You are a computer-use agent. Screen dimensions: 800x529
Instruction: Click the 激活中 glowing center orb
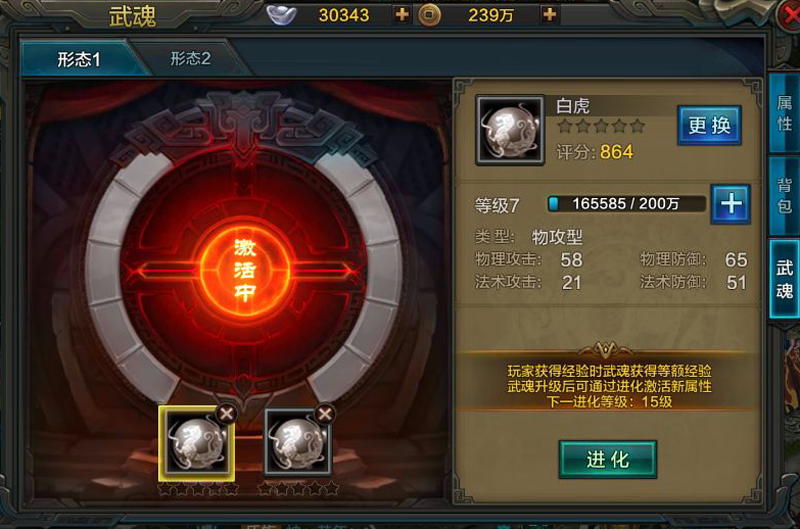(245, 270)
